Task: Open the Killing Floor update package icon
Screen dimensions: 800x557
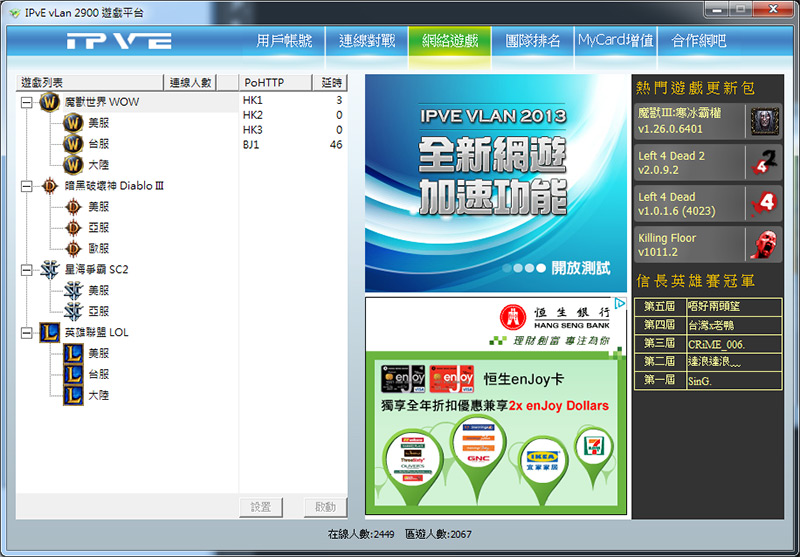Action: (x=763, y=244)
